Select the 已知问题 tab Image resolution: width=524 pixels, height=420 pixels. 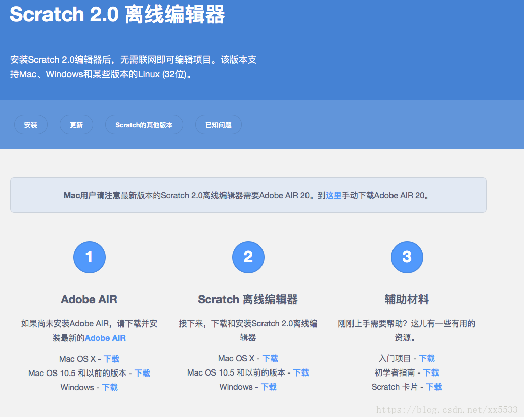tap(218, 125)
